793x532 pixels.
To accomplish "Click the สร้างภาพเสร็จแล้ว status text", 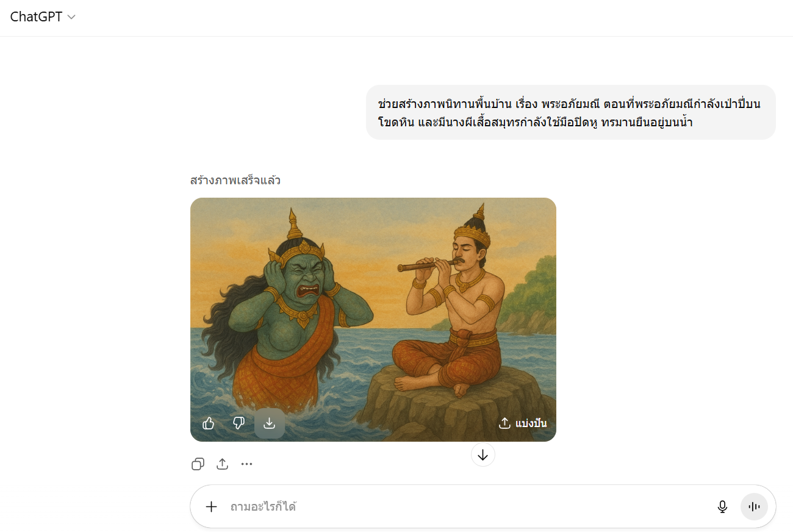I will tap(235, 181).
